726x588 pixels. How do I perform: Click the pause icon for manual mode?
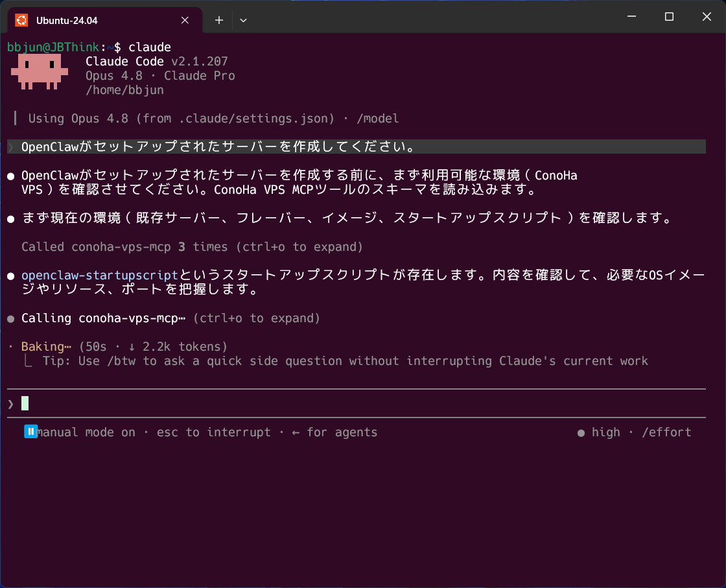pos(30,432)
